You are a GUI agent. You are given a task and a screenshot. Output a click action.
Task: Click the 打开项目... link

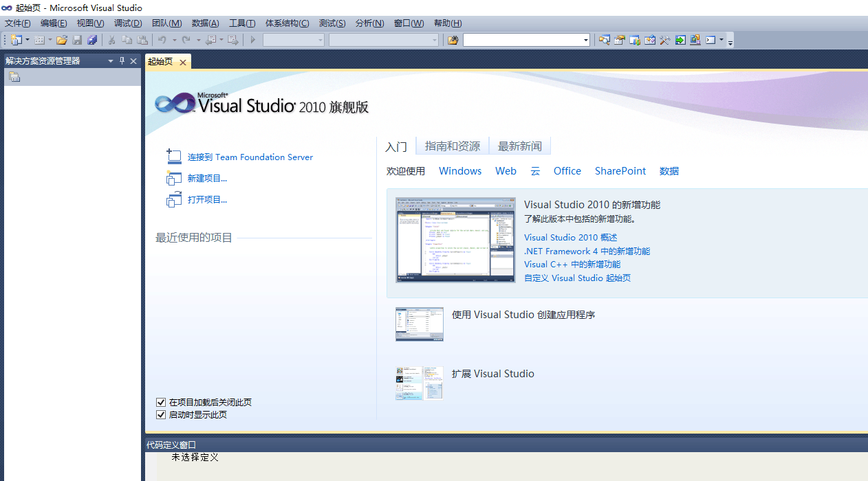pyautogui.click(x=207, y=200)
